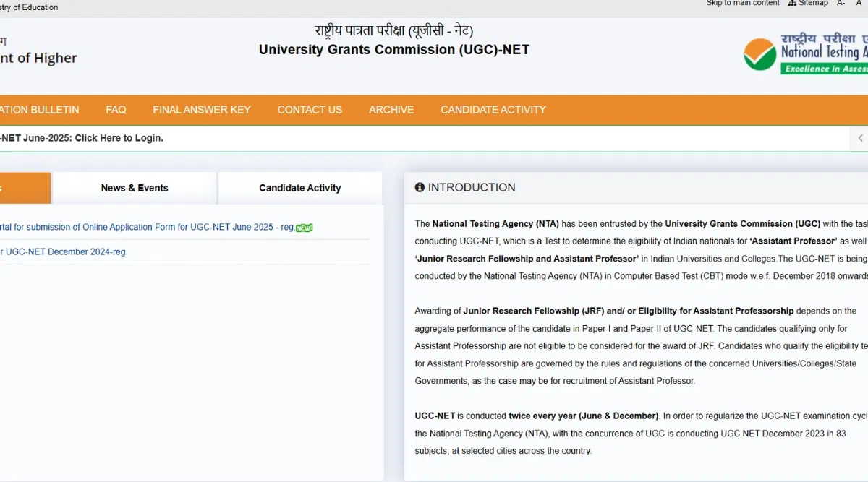Decrease font size with A- button
The width and height of the screenshot is (868, 482).
841,3
